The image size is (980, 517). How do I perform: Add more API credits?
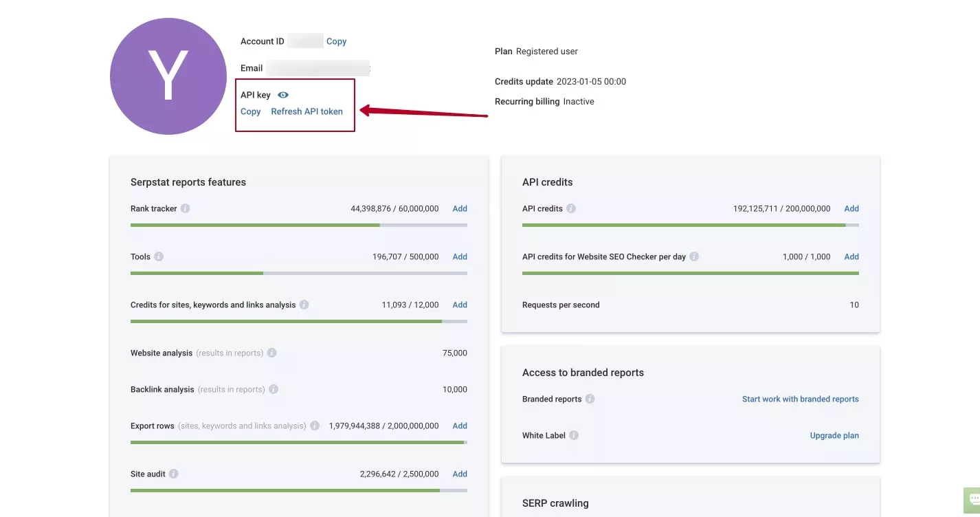coord(851,208)
